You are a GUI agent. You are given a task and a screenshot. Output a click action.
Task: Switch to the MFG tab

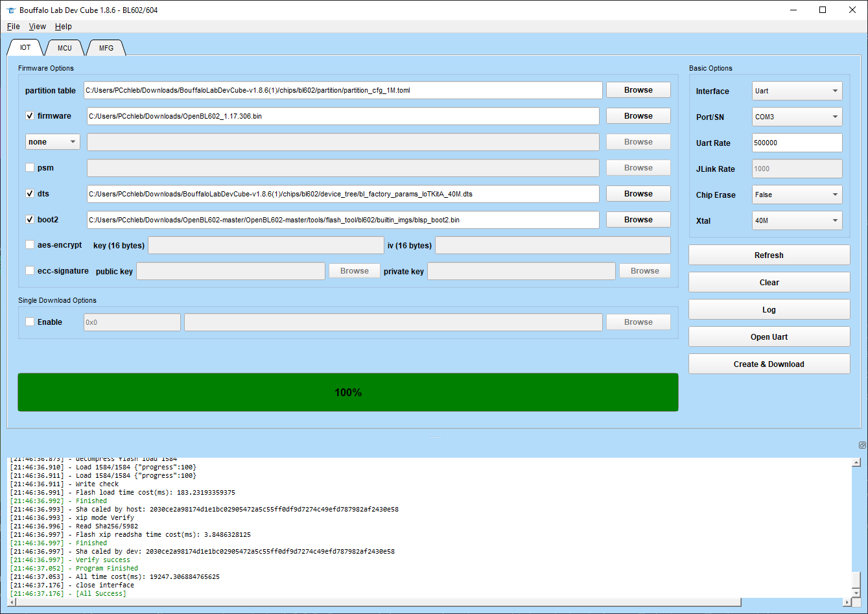tap(106, 48)
